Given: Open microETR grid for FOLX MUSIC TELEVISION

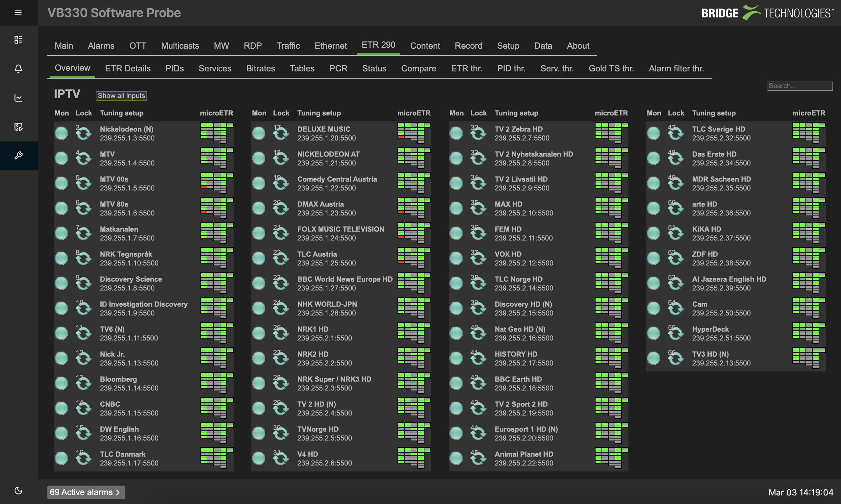Looking at the screenshot, I should pyautogui.click(x=414, y=233).
